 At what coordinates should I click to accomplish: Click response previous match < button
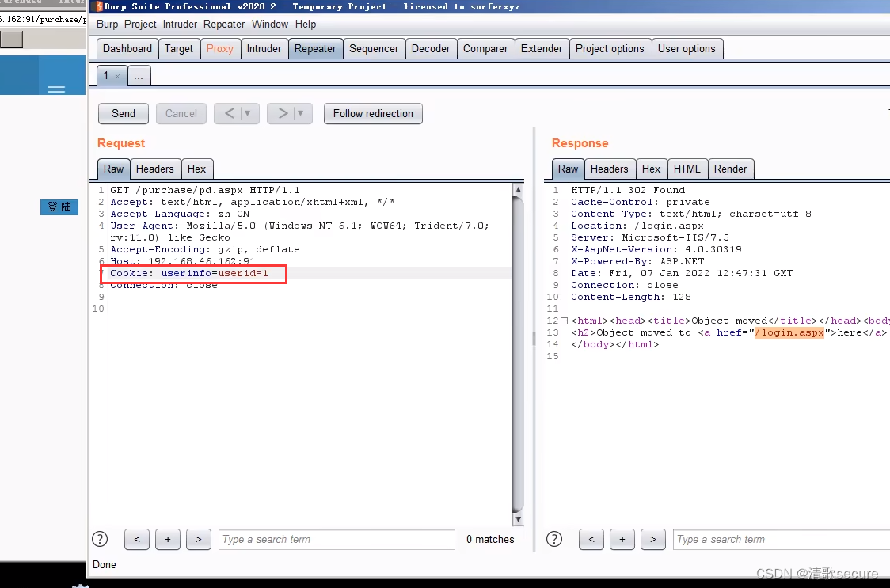[x=591, y=539]
